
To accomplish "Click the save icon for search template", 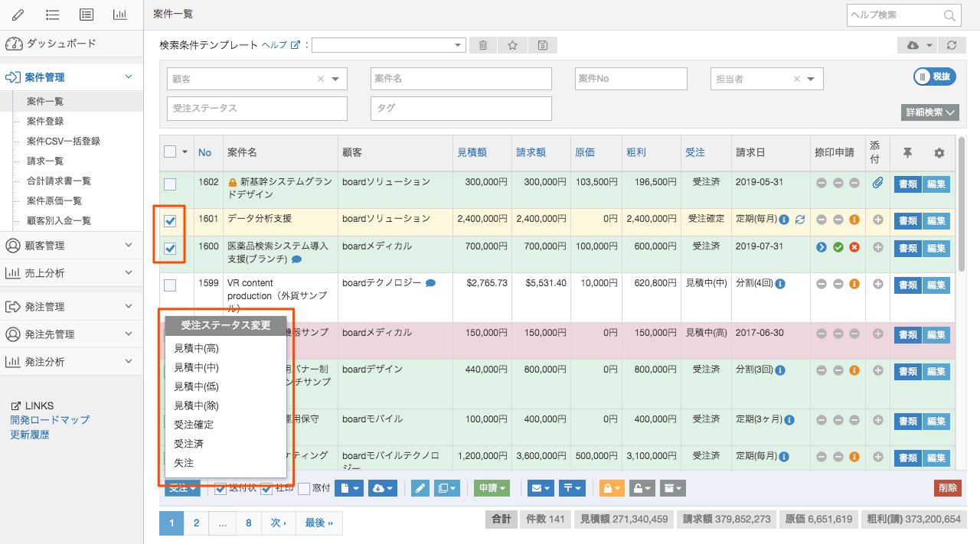I will point(542,45).
